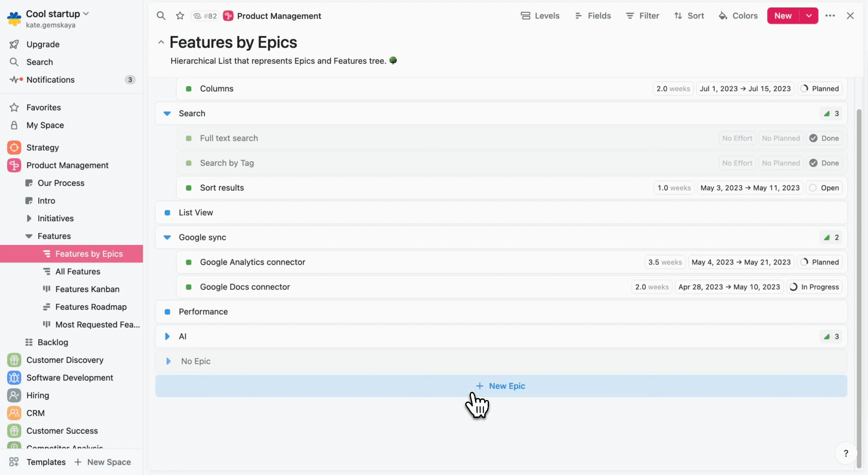Collapse the Search epic
The width and height of the screenshot is (868, 475).
click(167, 113)
